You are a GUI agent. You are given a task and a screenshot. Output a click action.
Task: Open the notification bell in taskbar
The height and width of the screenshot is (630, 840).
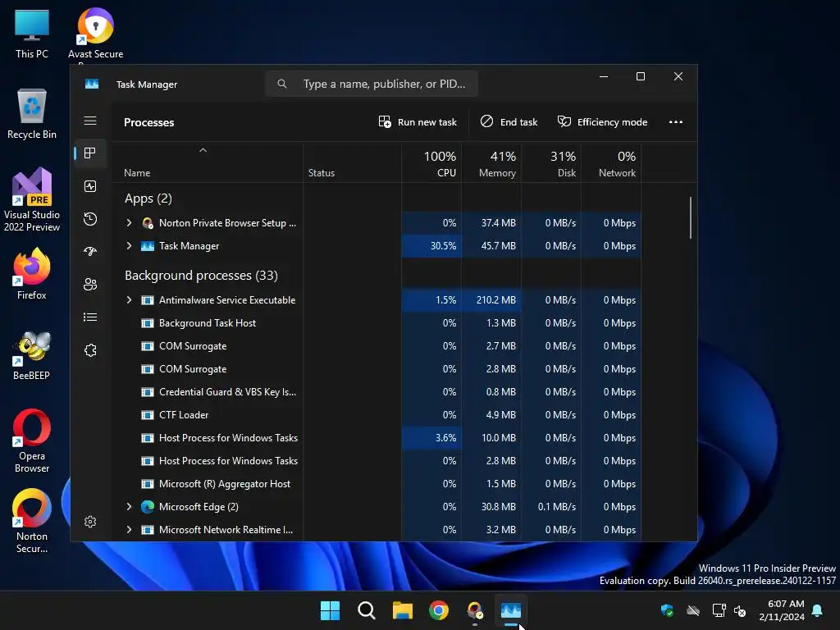click(818, 610)
